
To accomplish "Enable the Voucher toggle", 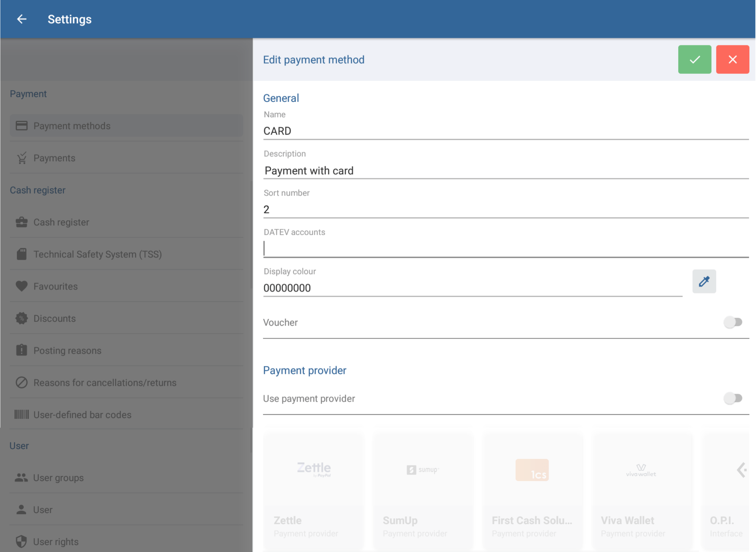I will click(x=733, y=322).
